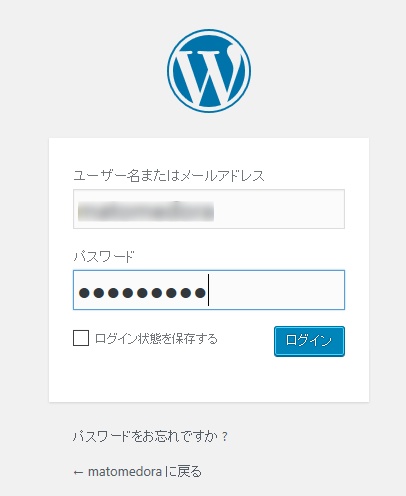Click the ユーザー名またはメールアドレス label

169,175
